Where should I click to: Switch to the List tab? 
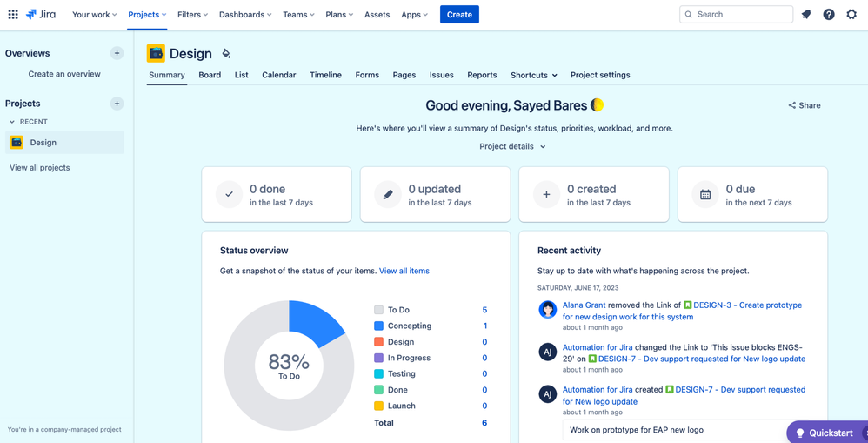pyautogui.click(x=242, y=75)
